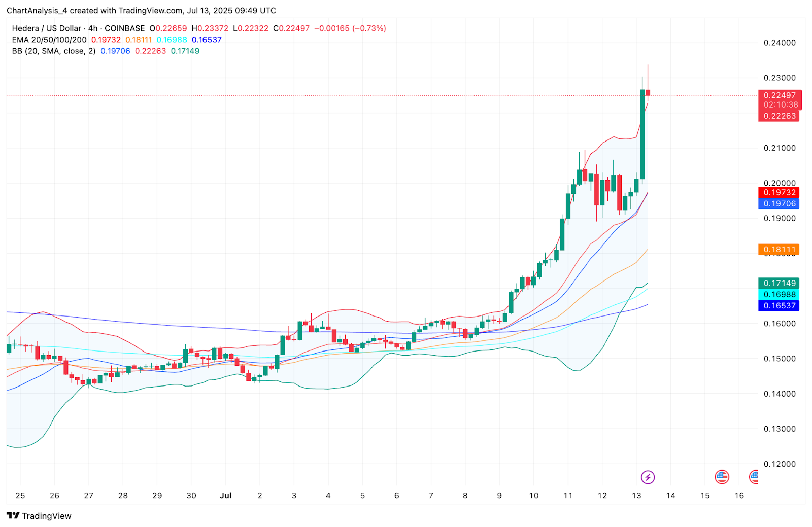Click the partially visible US flag icon near 16
This screenshot has height=527, width=812.
click(x=754, y=476)
